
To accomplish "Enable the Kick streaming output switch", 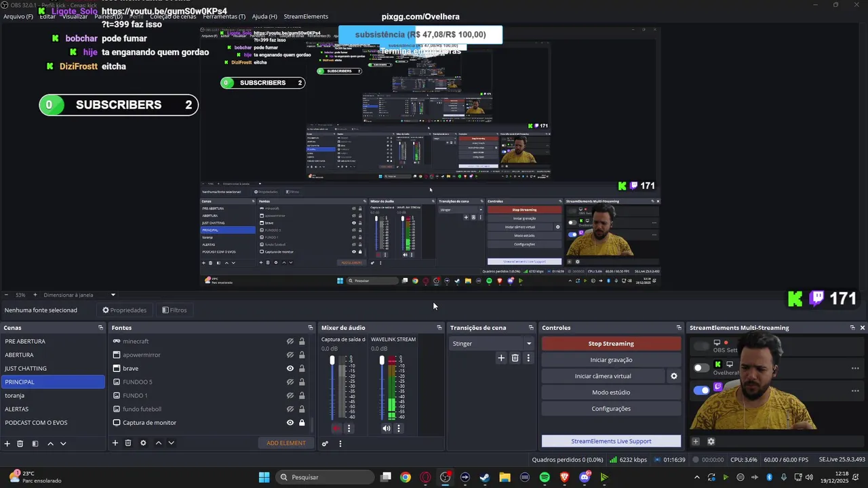I will coord(701,368).
